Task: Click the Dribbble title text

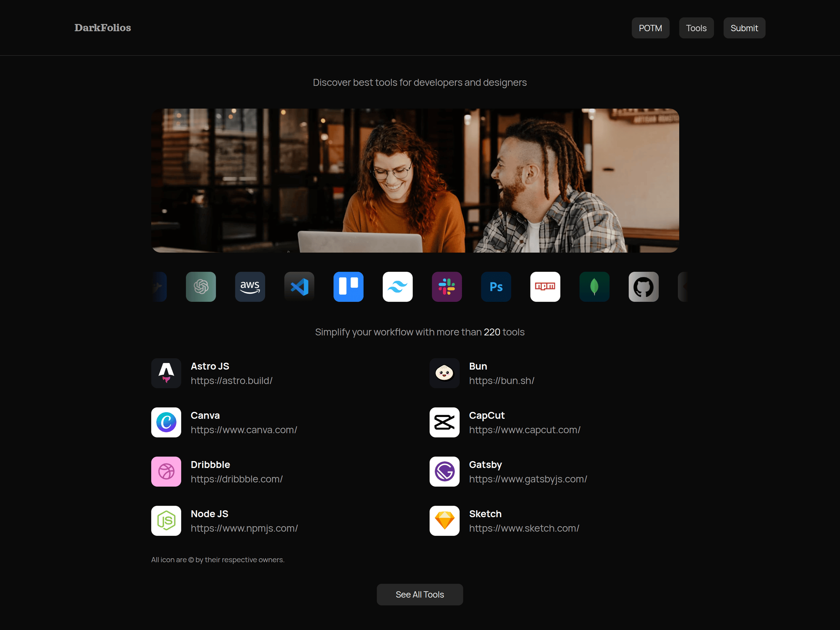Action: click(x=210, y=464)
